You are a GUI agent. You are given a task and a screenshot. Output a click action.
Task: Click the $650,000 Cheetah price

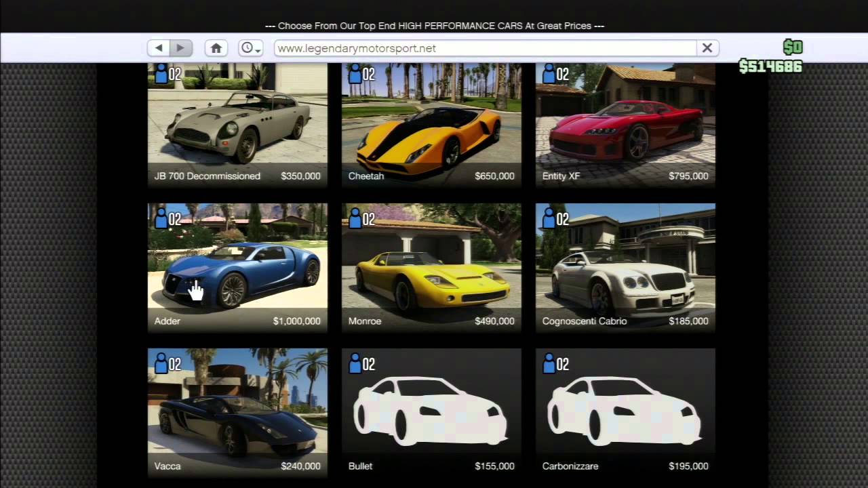[x=494, y=176]
